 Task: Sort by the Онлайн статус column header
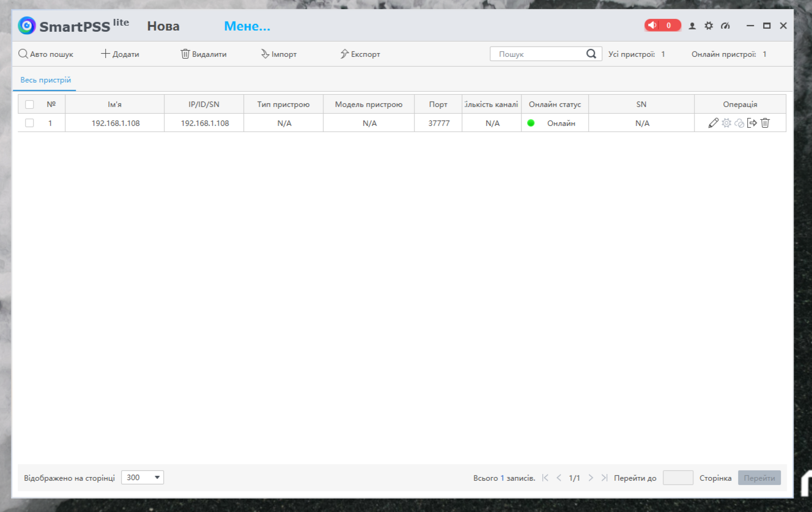pos(555,105)
